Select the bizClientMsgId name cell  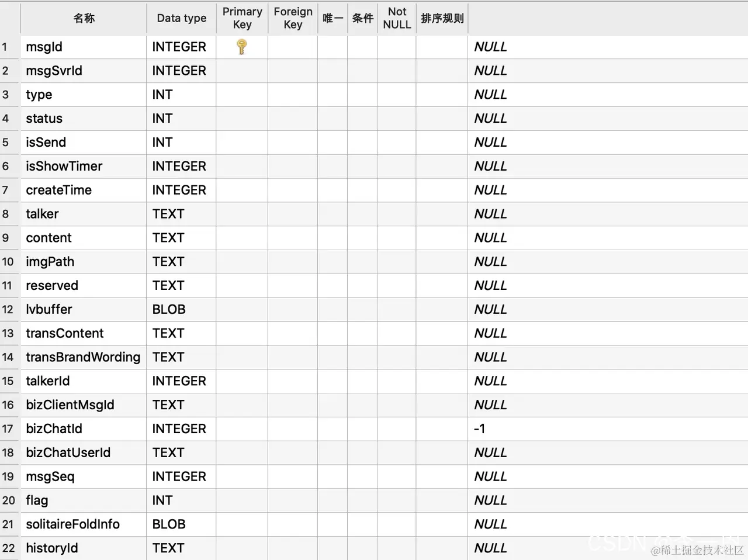click(x=84, y=405)
